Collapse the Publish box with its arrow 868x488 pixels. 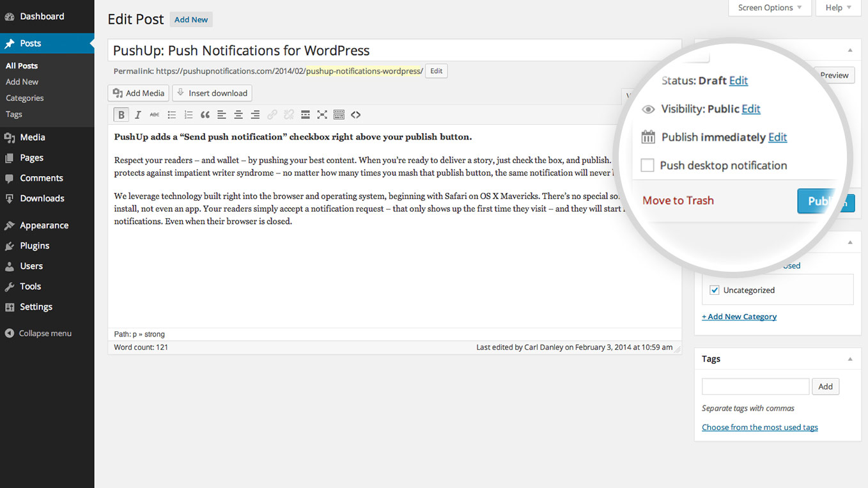click(x=850, y=50)
